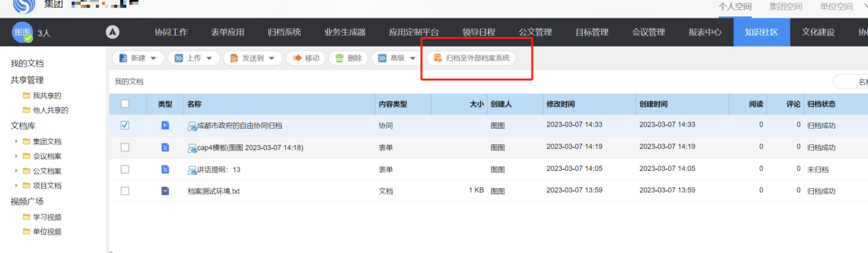The width and height of the screenshot is (868, 253).
Task: Click the 归档状态 column header
Action: (821, 104)
